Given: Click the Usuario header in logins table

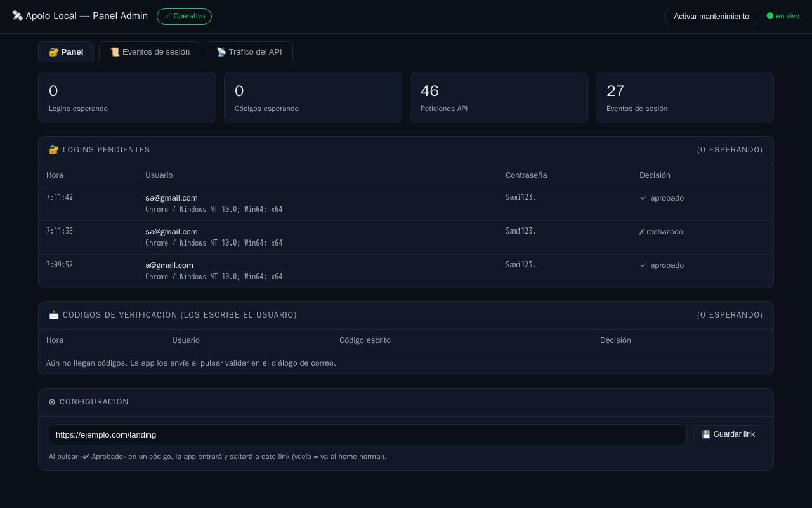Looking at the screenshot, I should (159, 175).
